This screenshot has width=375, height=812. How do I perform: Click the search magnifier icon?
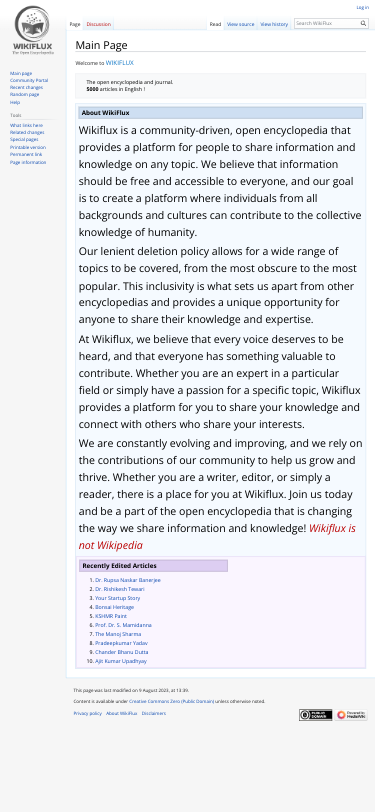point(364,23)
